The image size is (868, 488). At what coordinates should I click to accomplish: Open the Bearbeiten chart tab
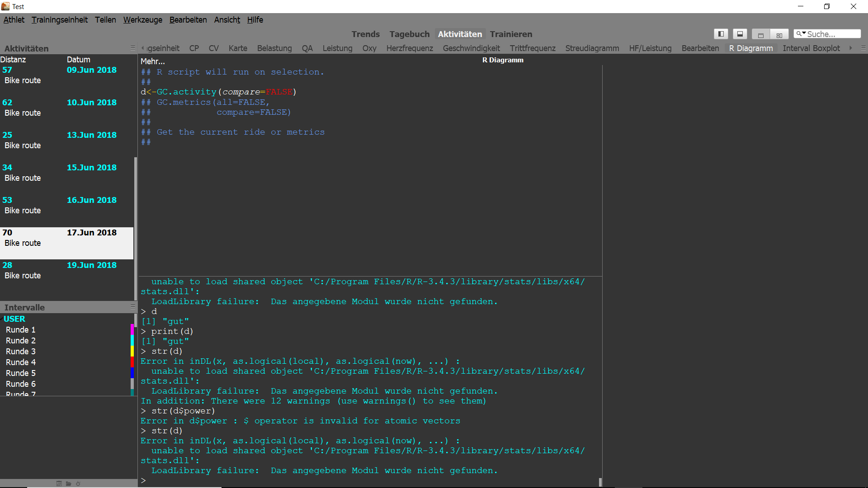[x=700, y=48]
